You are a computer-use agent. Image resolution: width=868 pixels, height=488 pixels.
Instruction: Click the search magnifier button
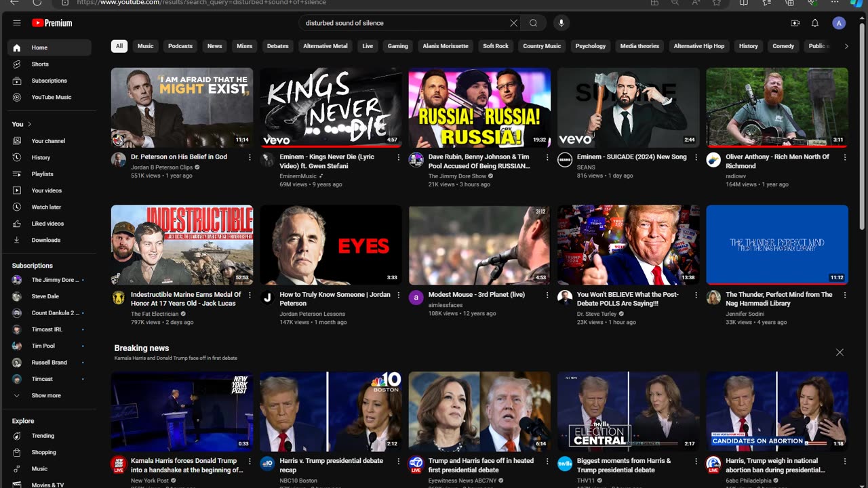click(x=534, y=23)
